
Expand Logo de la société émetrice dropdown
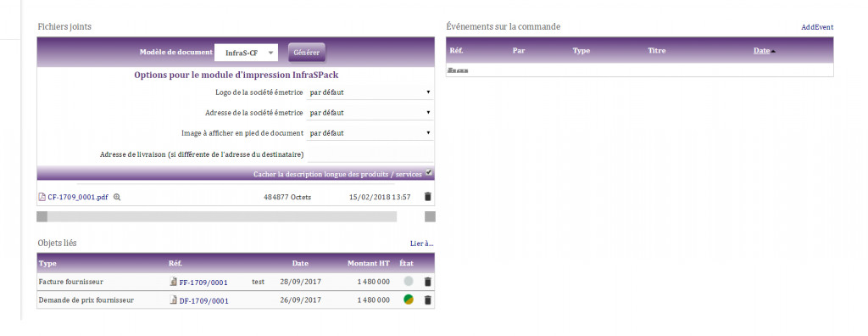coord(370,92)
